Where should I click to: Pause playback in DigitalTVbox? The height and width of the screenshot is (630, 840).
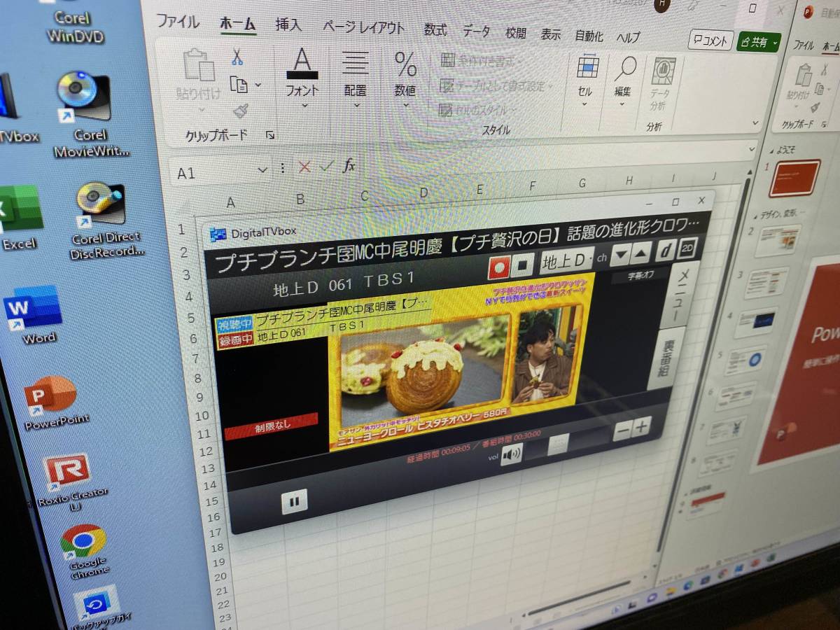pyautogui.click(x=295, y=501)
